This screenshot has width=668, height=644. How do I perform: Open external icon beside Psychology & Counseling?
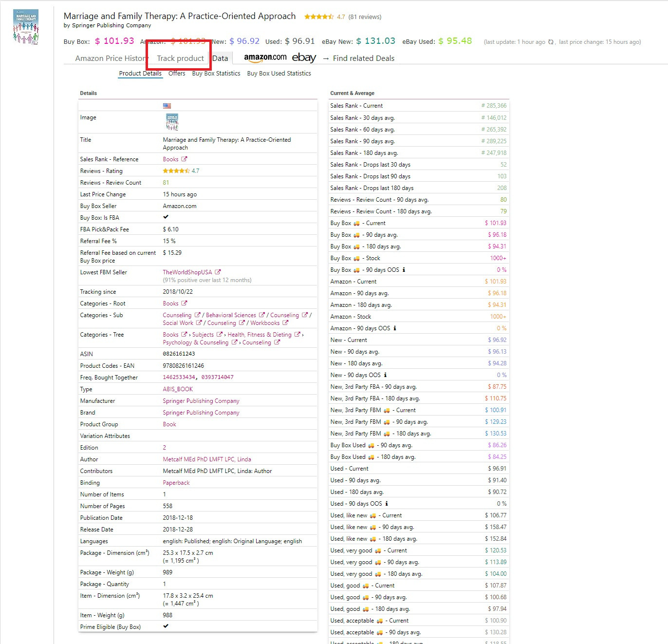(234, 342)
